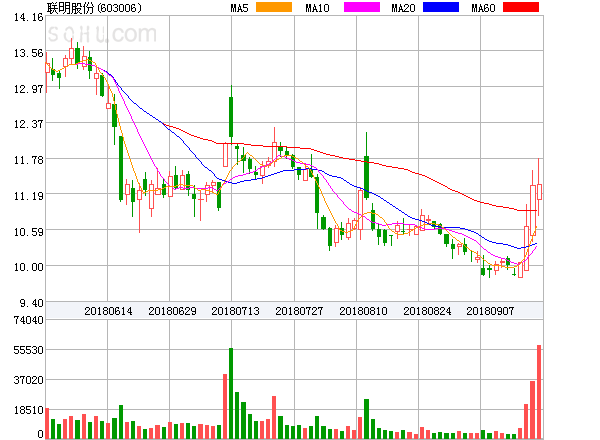Click the 55530 volume axis label
The width and height of the screenshot is (600, 440).
click(x=29, y=350)
